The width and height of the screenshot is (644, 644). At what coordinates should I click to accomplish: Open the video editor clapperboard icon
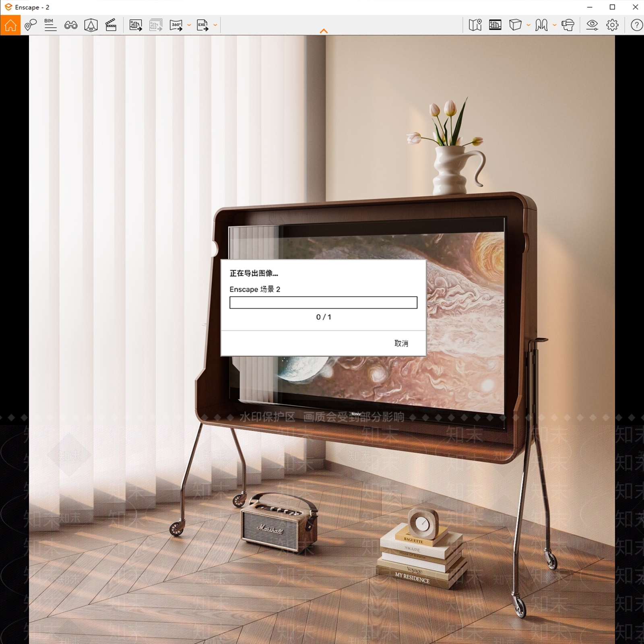111,25
